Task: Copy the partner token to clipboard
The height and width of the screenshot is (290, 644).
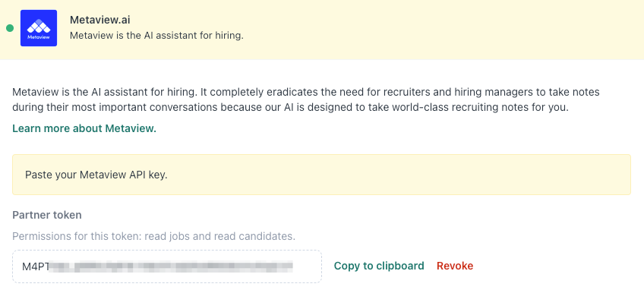Action: click(x=379, y=266)
